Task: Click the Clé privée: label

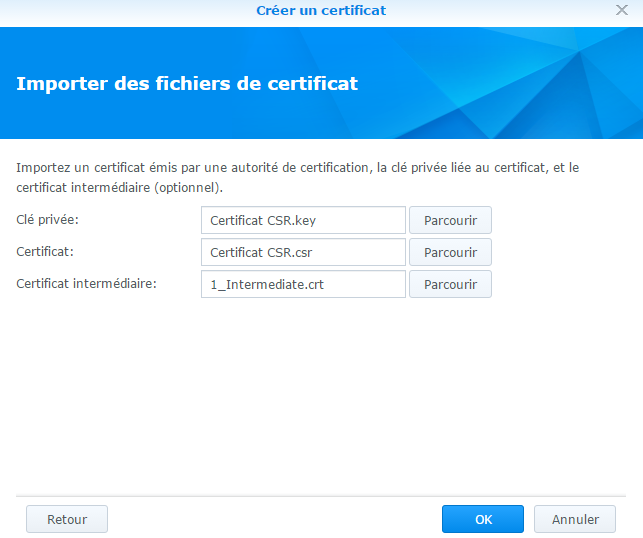Action: 47,220
